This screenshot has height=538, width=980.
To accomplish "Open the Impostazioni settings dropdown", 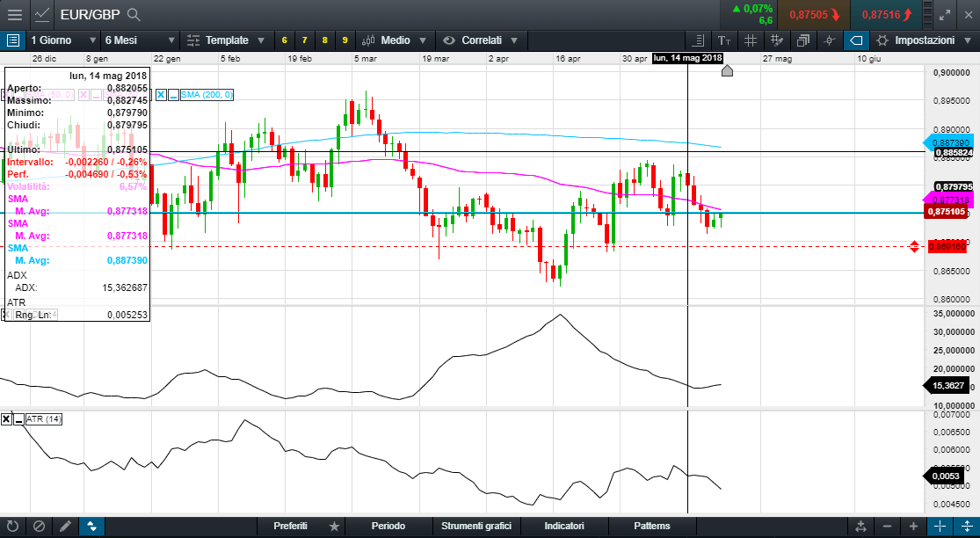I will (924, 40).
